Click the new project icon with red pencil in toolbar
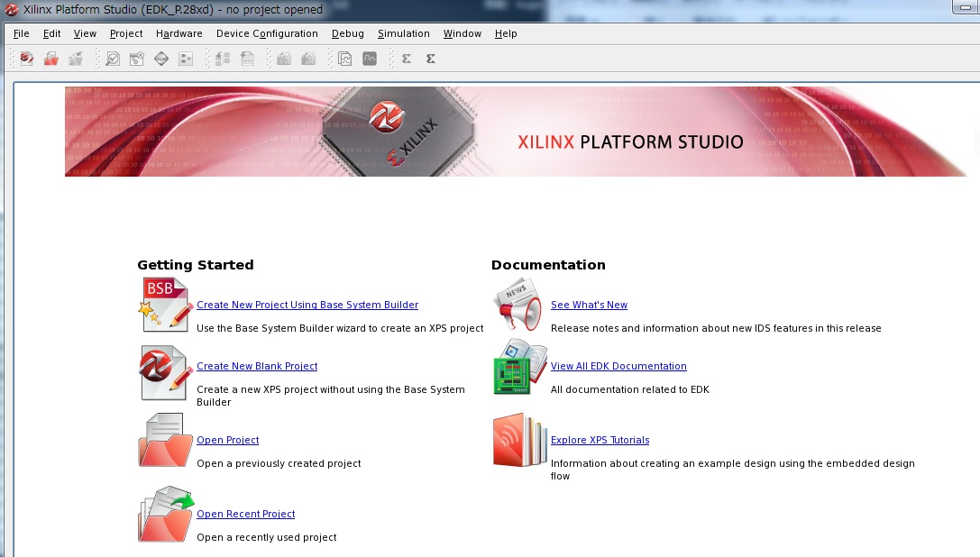 click(26, 59)
